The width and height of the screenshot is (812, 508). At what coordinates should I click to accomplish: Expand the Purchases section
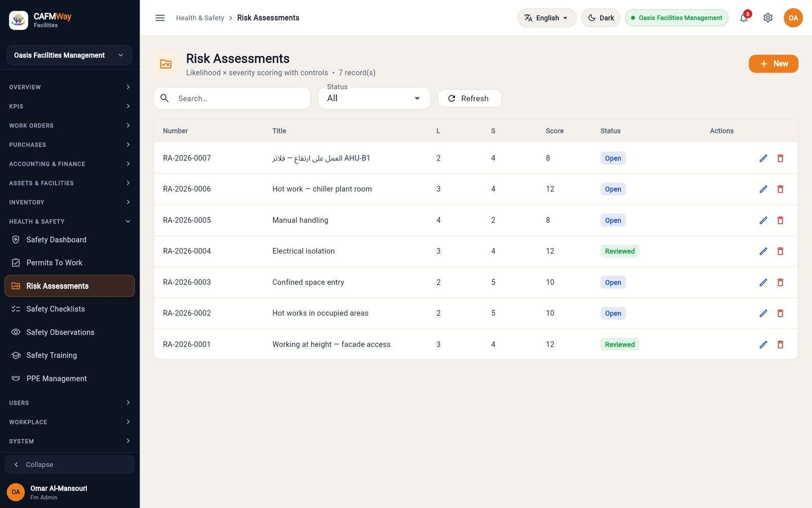[x=70, y=145]
